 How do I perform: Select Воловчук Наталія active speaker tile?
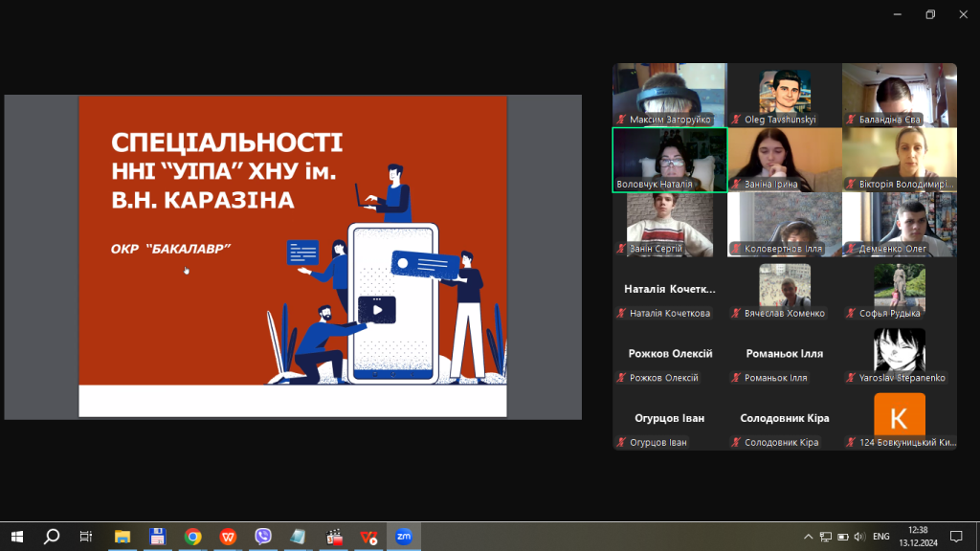(x=670, y=160)
